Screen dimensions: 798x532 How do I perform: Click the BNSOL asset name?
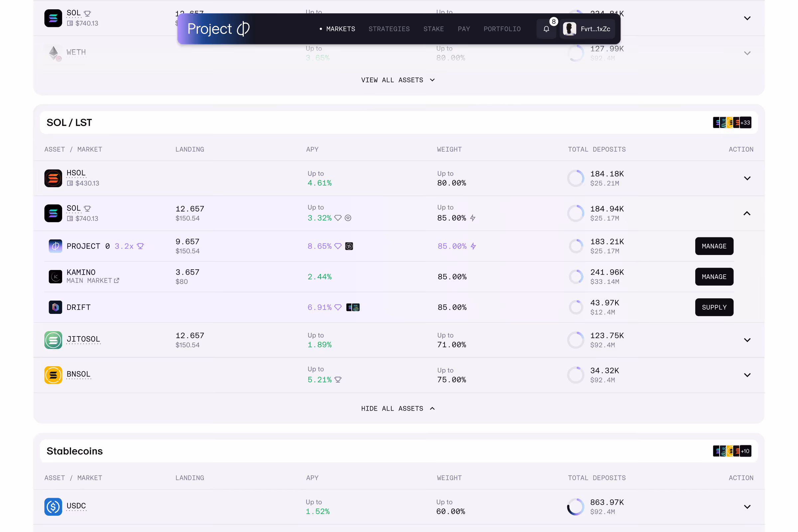pos(78,374)
